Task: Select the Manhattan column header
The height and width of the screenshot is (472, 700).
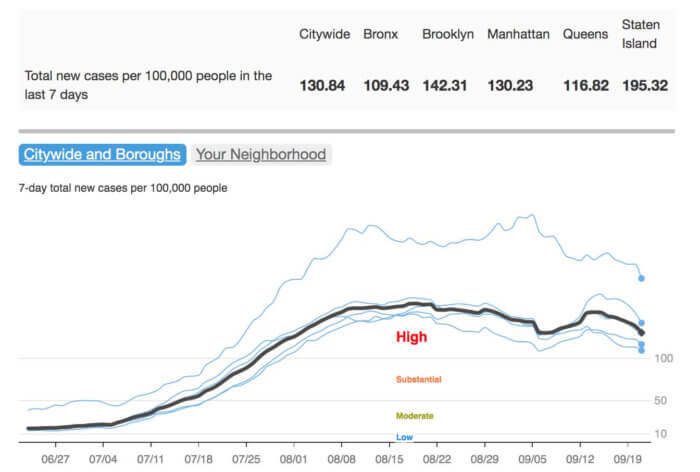Action: 518,34
